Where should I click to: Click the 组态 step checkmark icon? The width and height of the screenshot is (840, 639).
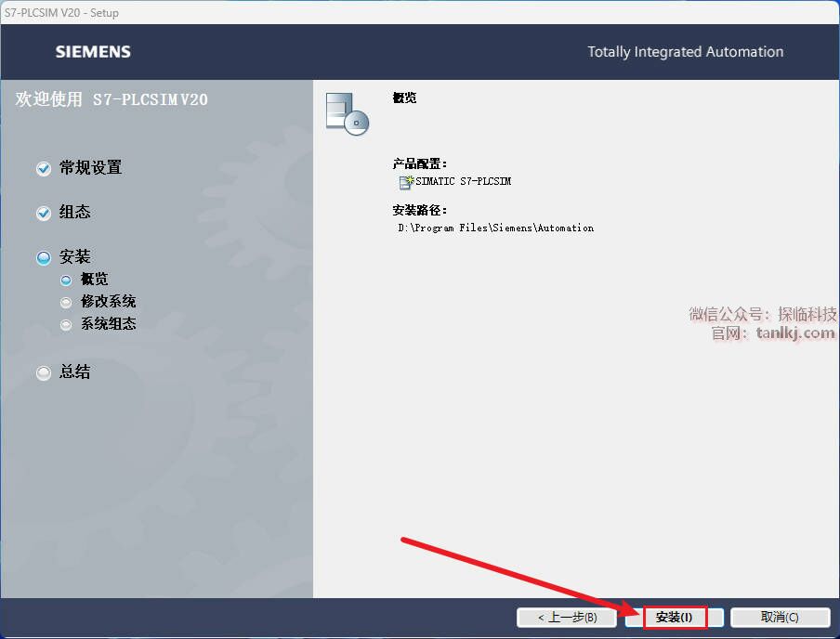pyautogui.click(x=44, y=214)
